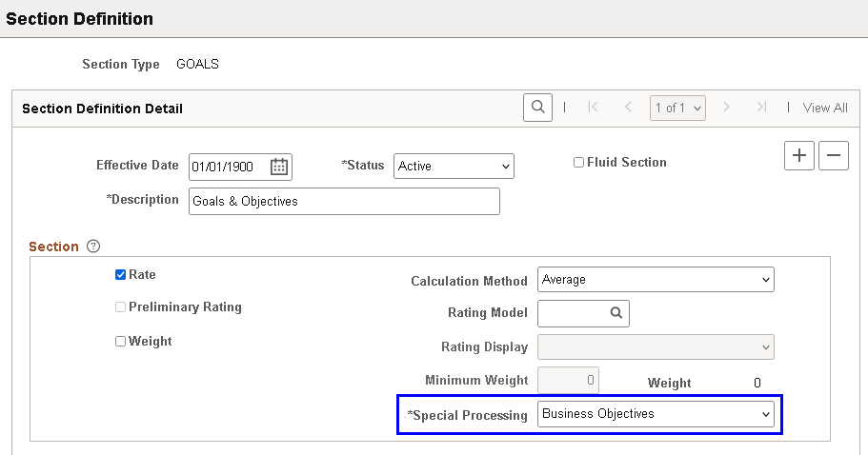Click the Description text field
Screen dimensions: 868x455
pos(344,201)
